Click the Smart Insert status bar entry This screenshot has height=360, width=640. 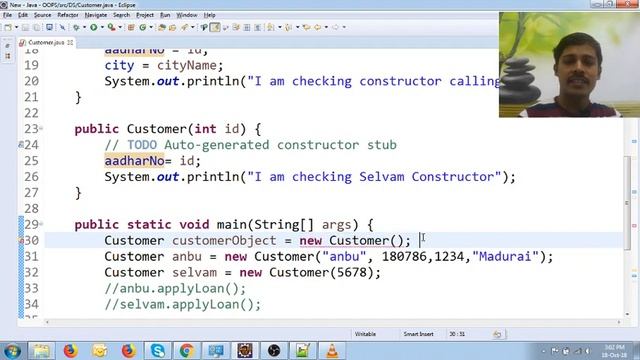point(418,334)
